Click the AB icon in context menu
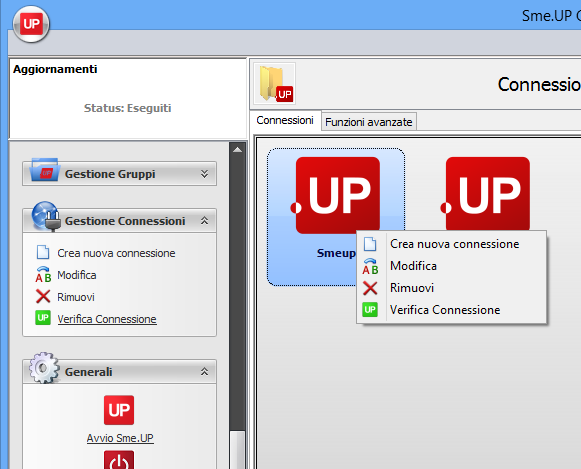The width and height of the screenshot is (581, 469). [370, 266]
